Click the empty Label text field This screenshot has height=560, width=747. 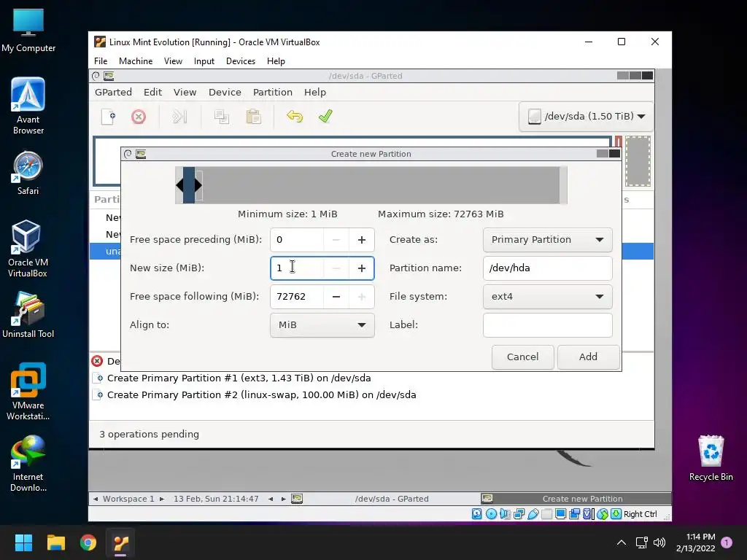[x=547, y=324]
